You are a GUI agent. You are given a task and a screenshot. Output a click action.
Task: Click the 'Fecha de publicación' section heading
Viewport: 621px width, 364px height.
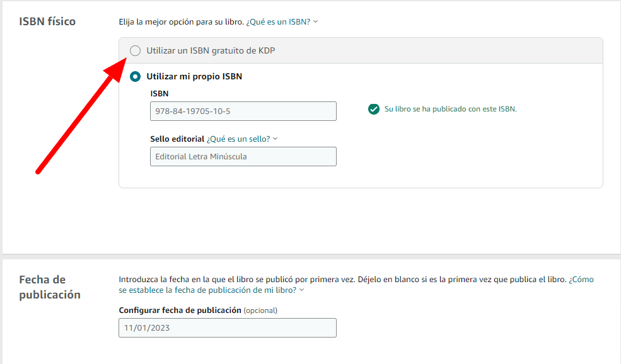[x=50, y=287]
